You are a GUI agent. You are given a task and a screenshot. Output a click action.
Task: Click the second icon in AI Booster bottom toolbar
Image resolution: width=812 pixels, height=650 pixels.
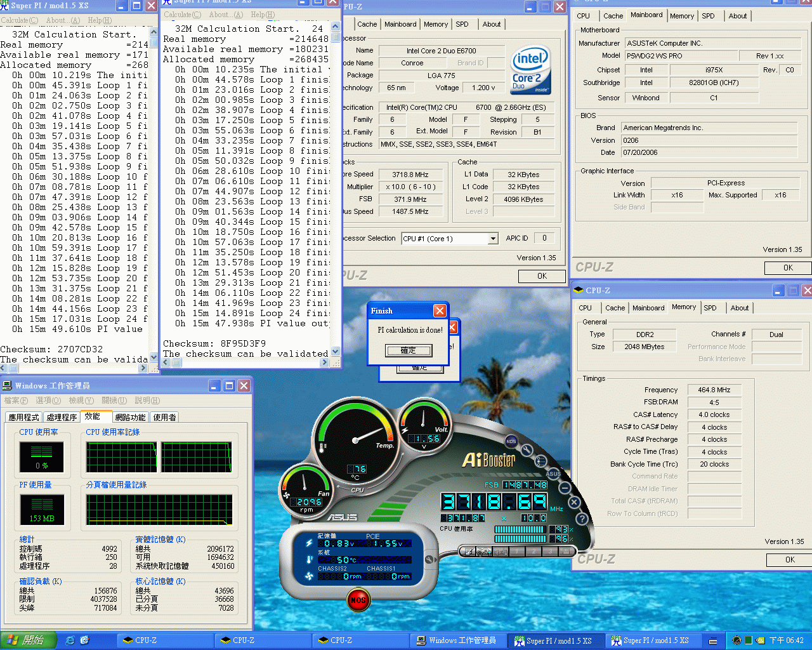coord(485,552)
